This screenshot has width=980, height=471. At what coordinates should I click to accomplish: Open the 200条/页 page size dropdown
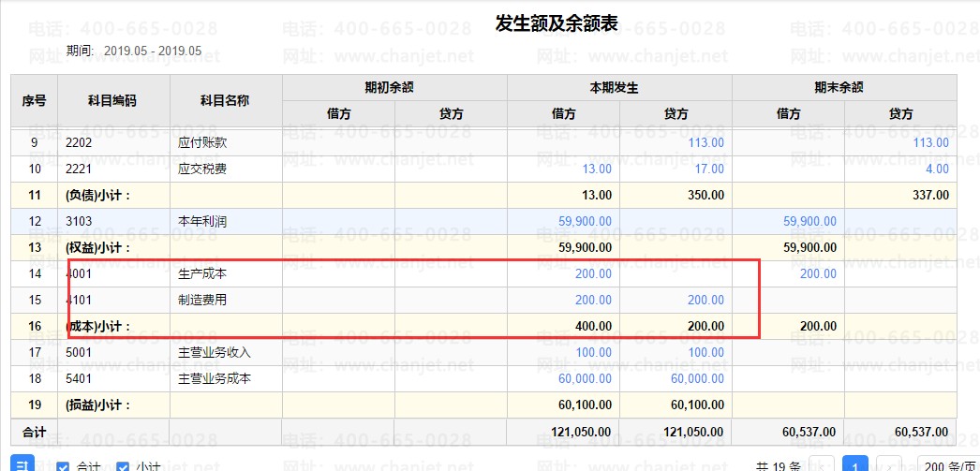point(948,464)
